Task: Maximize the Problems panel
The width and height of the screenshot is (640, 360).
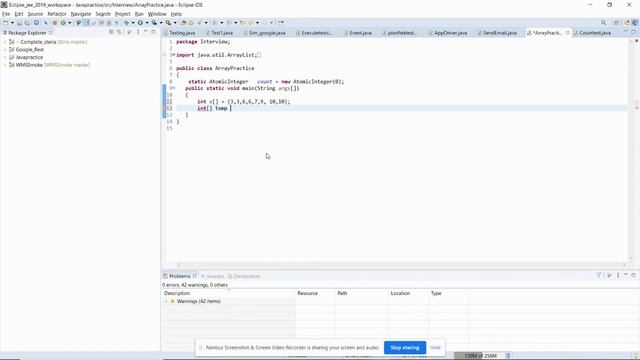Action: point(633,275)
